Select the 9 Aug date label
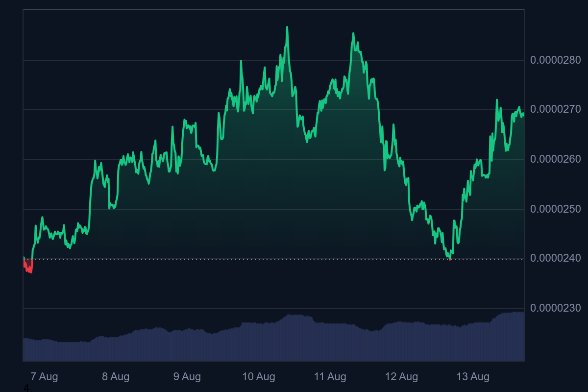 [x=187, y=377]
